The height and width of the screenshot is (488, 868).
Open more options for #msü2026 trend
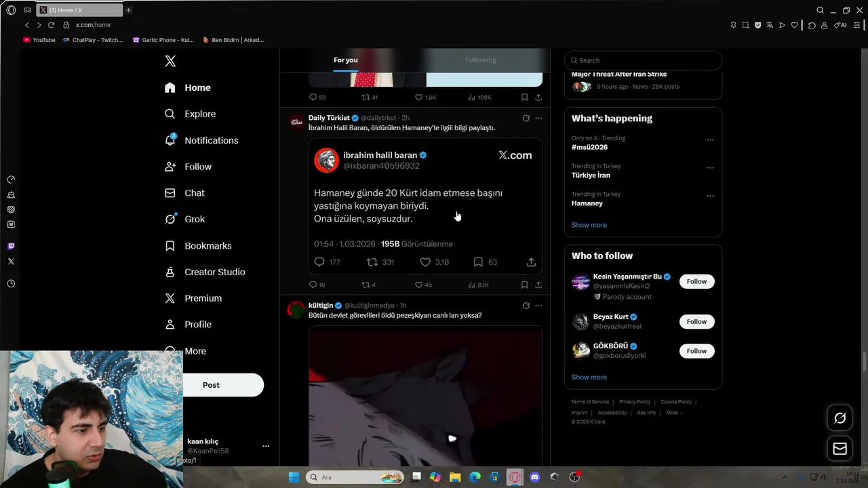click(x=710, y=140)
